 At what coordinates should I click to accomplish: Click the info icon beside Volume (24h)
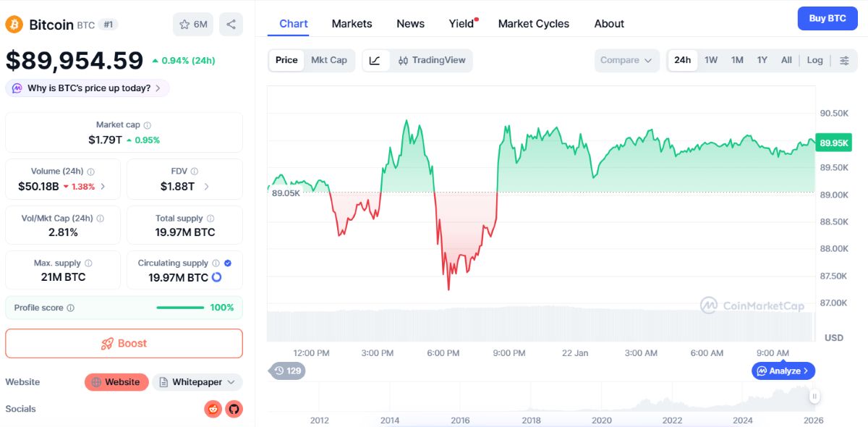click(90, 172)
